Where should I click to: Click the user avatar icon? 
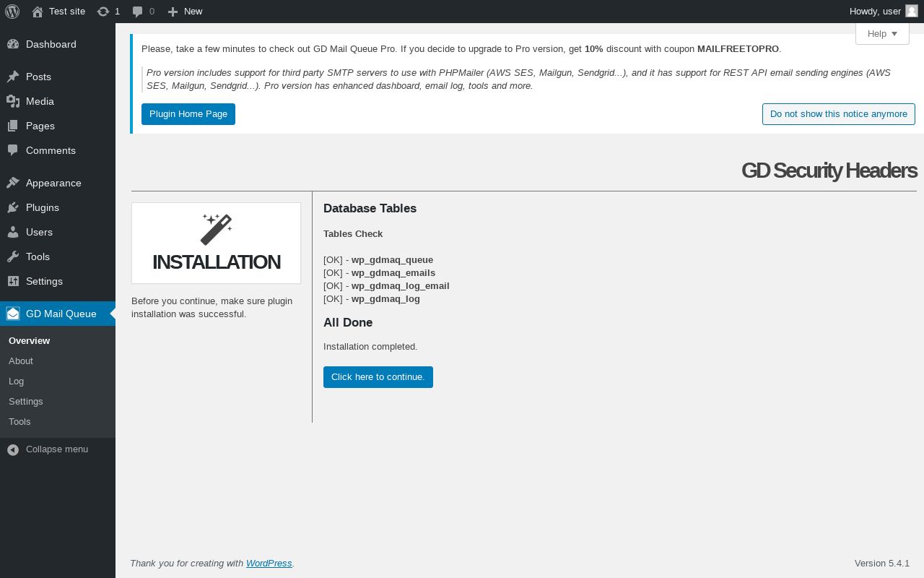click(x=912, y=11)
